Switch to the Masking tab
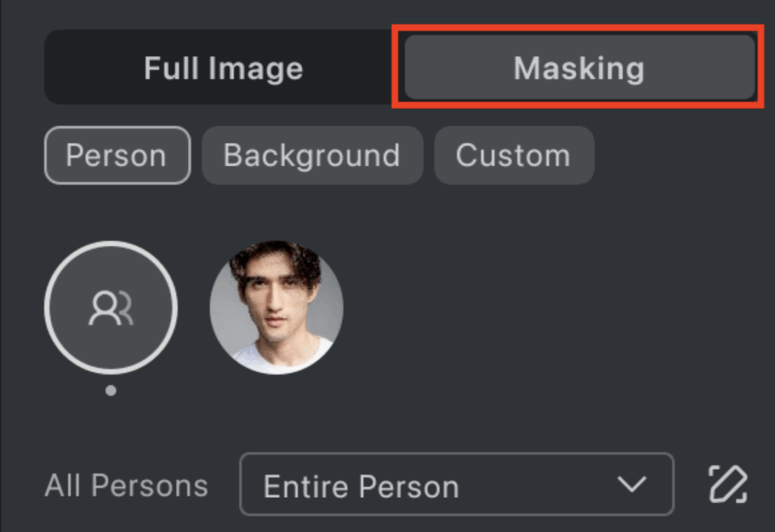The height and width of the screenshot is (532, 775). tap(577, 67)
